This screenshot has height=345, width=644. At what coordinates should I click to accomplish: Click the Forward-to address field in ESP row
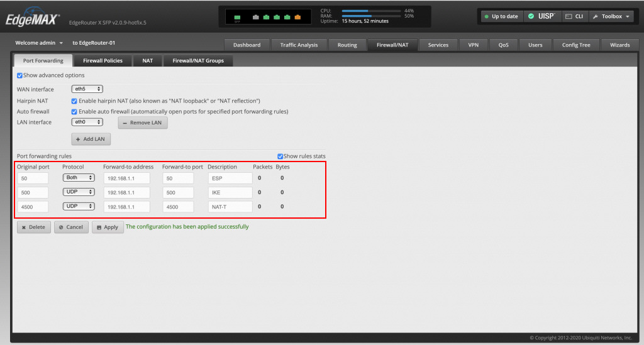pos(126,178)
